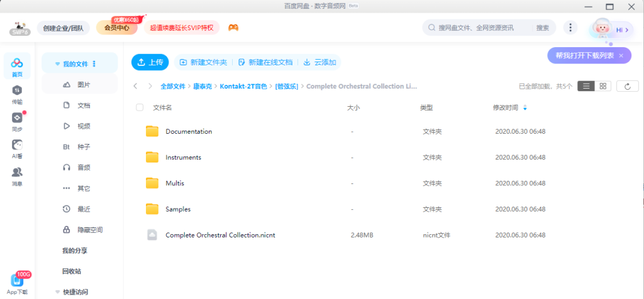Click the nicnt文件 type cell

tap(436, 235)
